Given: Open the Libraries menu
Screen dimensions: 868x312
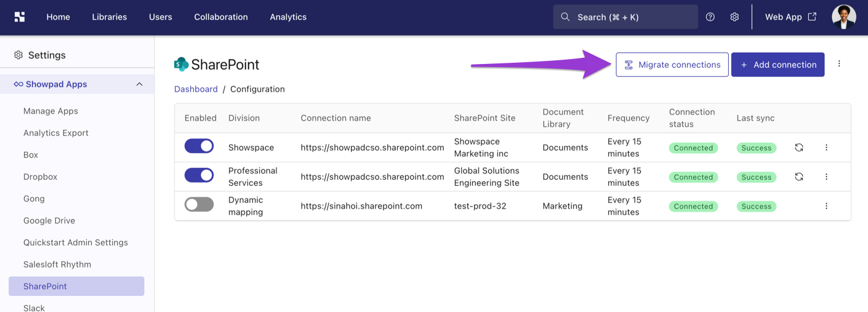Looking at the screenshot, I should point(110,17).
